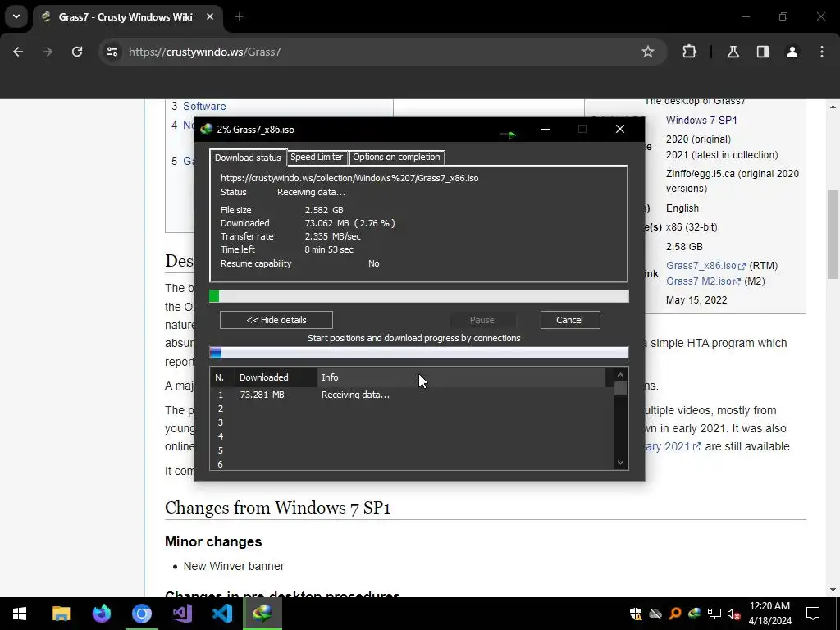
Task: Click the wiki page scrollbar thumb
Action: click(x=833, y=234)
